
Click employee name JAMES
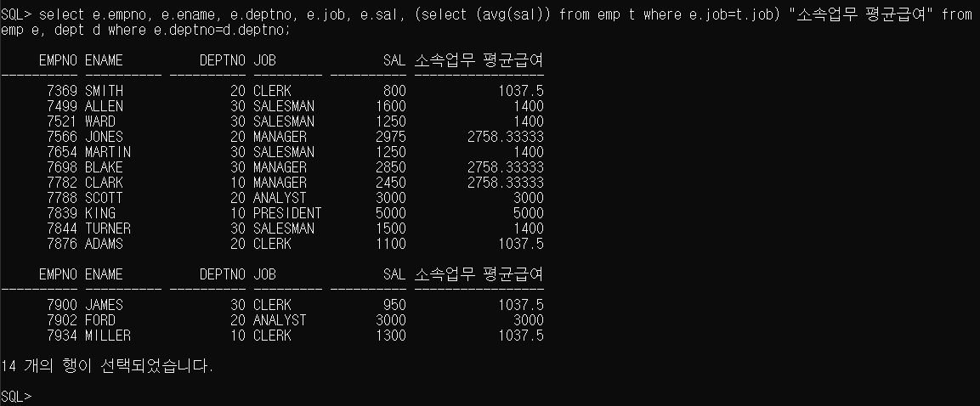coord(104,306)
